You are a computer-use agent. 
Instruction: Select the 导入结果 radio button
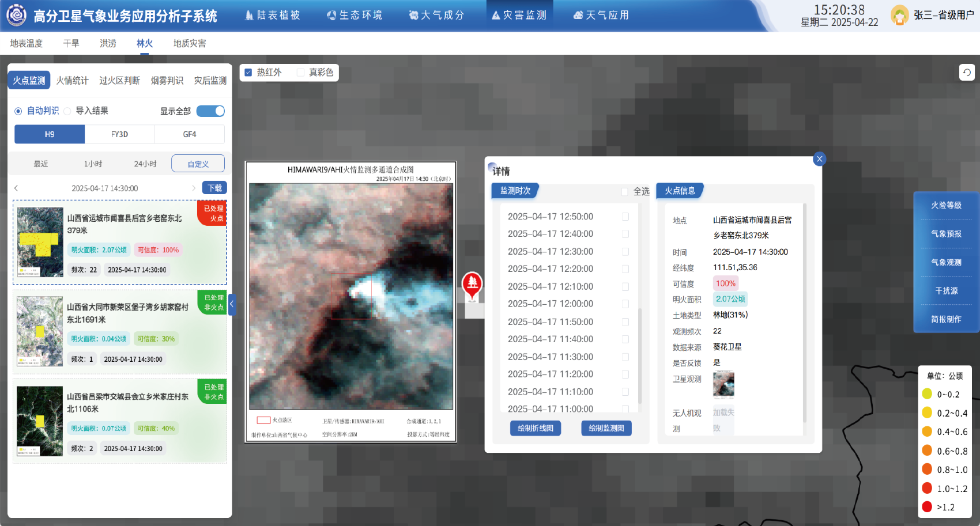click(x=67, y=111)
